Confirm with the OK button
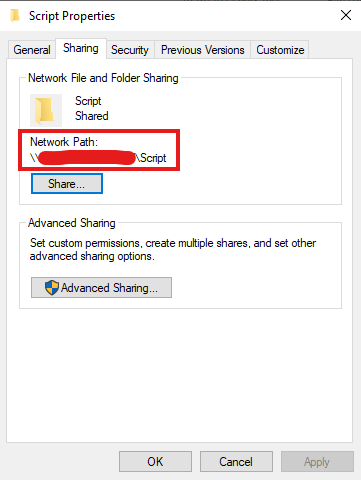Screen dimensions: 361x480 point(155,462)
